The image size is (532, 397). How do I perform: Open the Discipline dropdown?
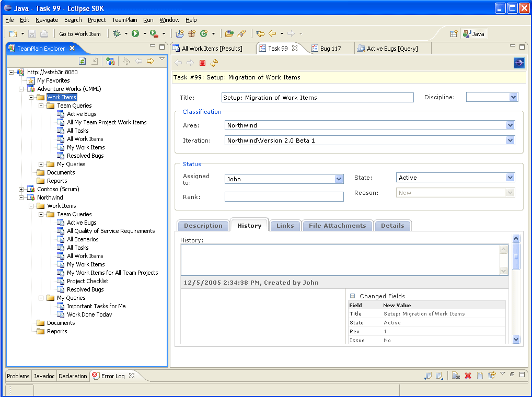(513, 97)
